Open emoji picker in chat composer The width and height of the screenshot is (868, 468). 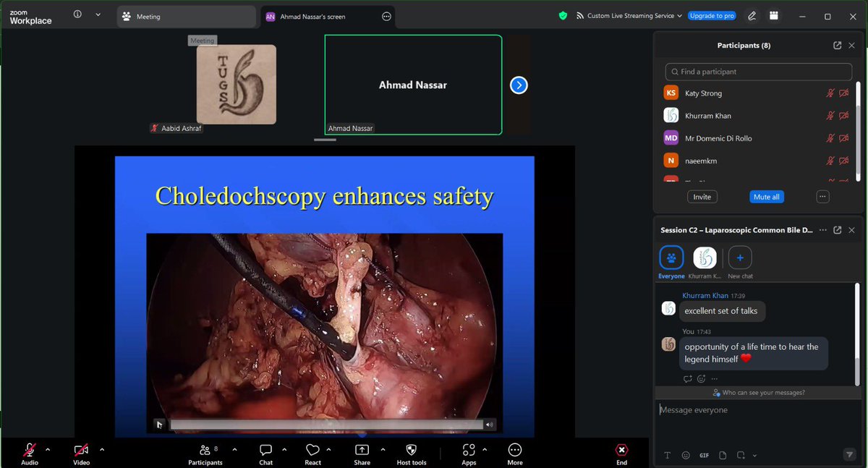click(x=686, y=455)
